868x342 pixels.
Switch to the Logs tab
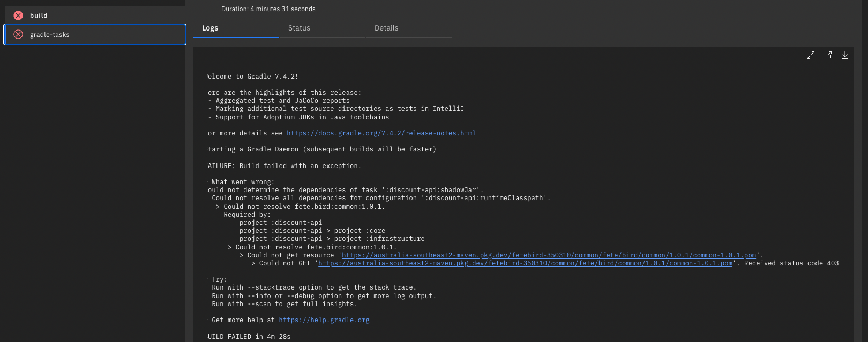coord(210,28)
